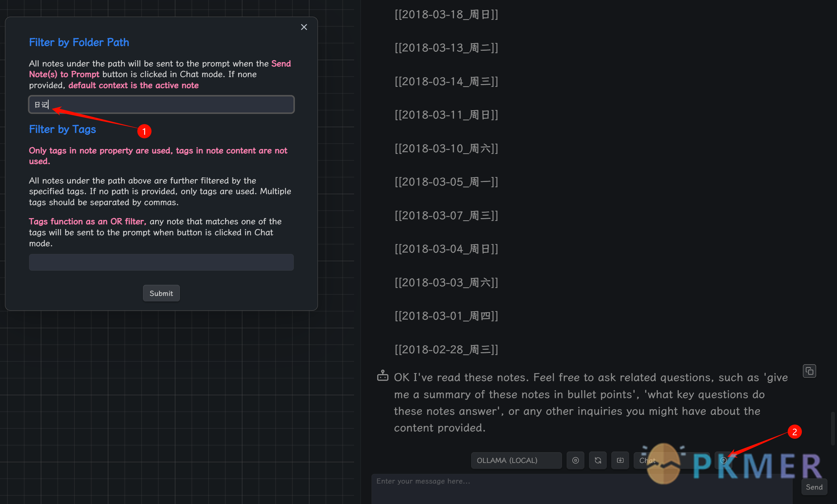Click the chat panel vertical scrollbar

point(832,428)
